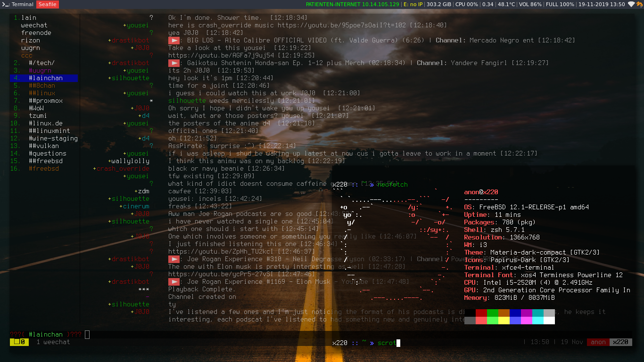The height and width of the screenshot is (362, 644).
Task: Click the OS FreeBSD 12.1-RELEASE line in neofetch
Action: 526,207
